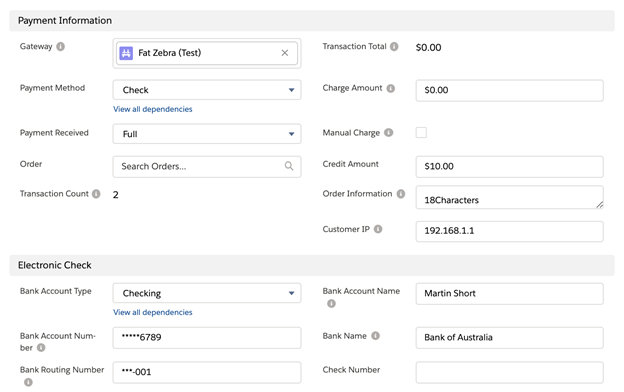The image size is (624, 392).
Task: Expand the Bank Account Type dropdown
Action: click(x=207, y=293)
